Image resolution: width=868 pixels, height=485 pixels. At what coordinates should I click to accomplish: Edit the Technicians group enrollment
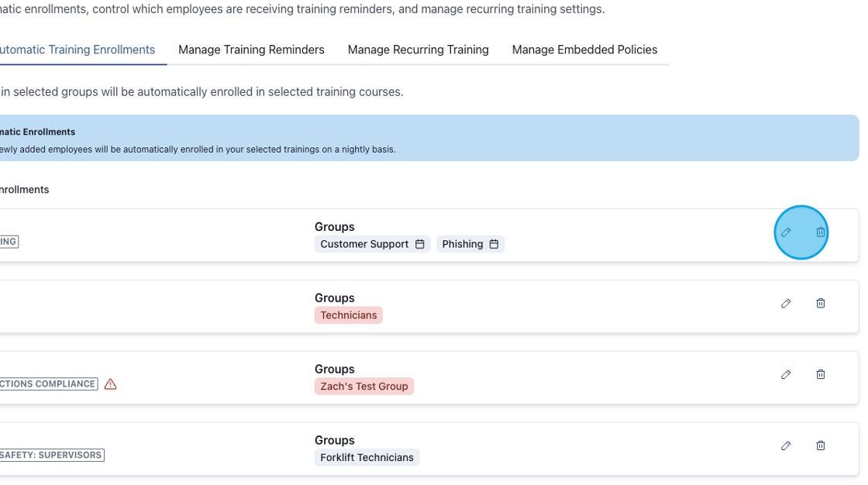[786, 304]
